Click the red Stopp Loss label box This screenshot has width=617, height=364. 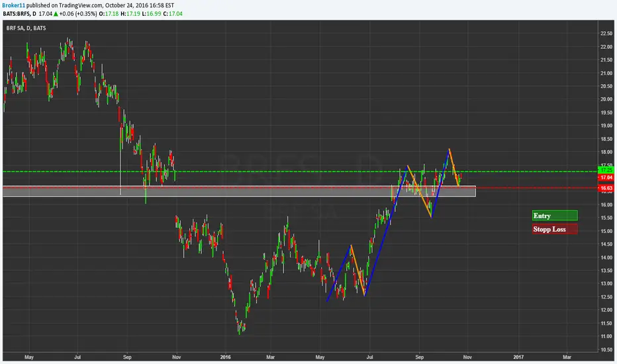pyautogui.click(x=555, y=229)
